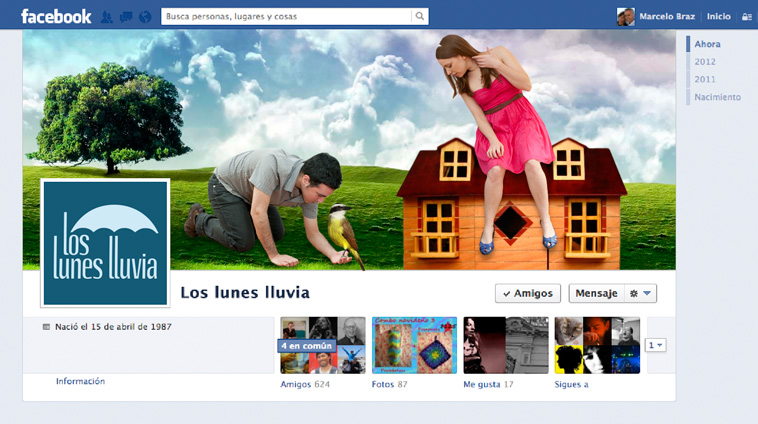Open the Me gusta 17 link

click(x=488, y=384)
